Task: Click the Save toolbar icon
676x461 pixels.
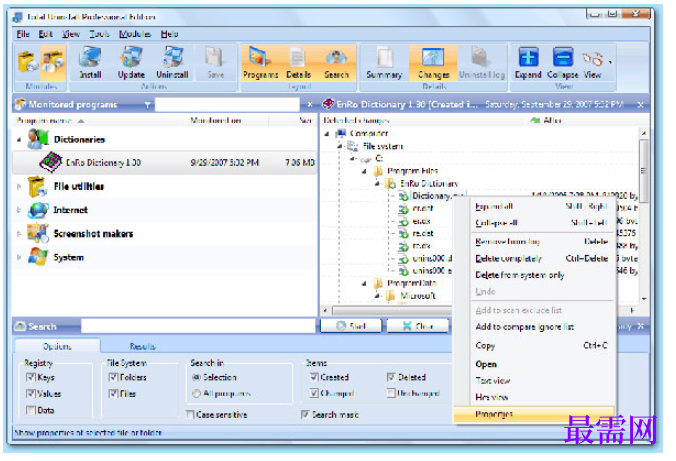Action: click(214, 58)
